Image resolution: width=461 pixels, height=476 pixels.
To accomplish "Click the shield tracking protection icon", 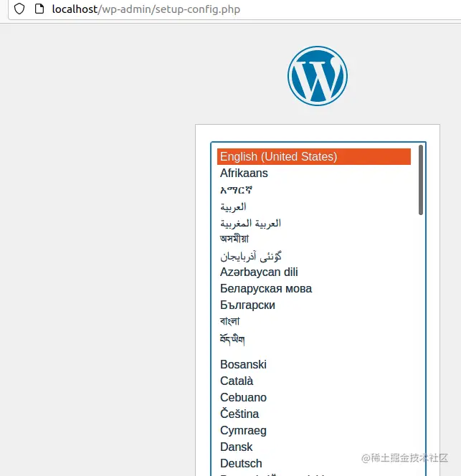I will pyautogui.click(x=19, y=9).
